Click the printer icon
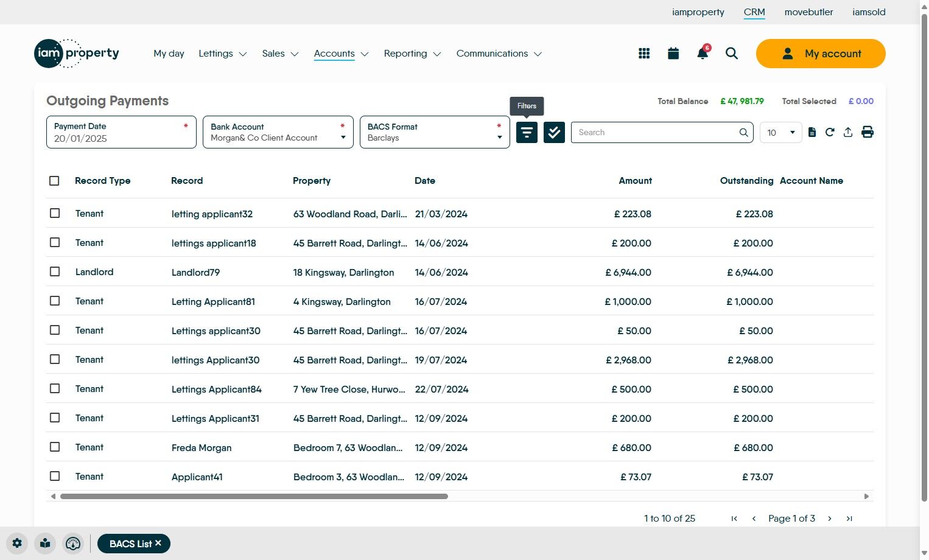This screenshot has height=560, width=929. 868,132
